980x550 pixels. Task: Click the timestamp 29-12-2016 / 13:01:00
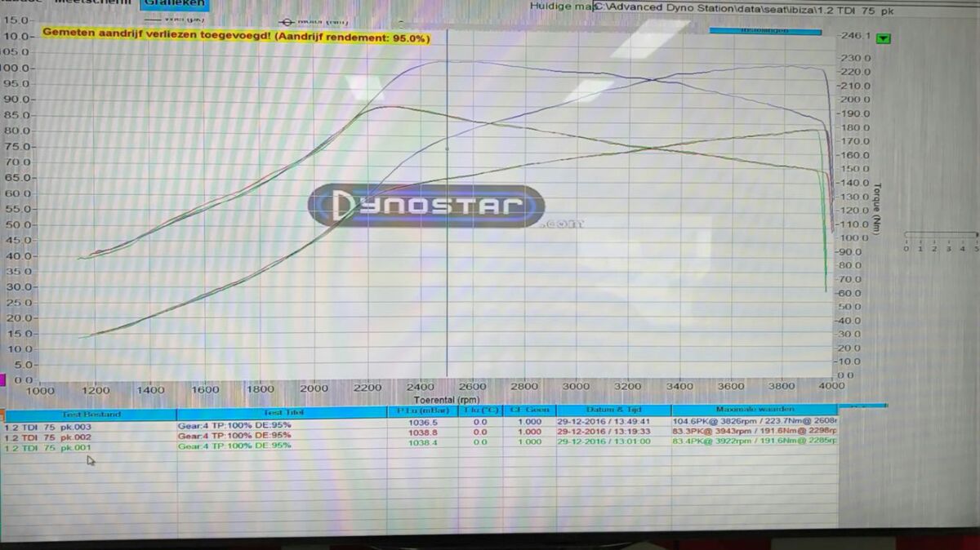pyautogui.click(x=604, y=441)
